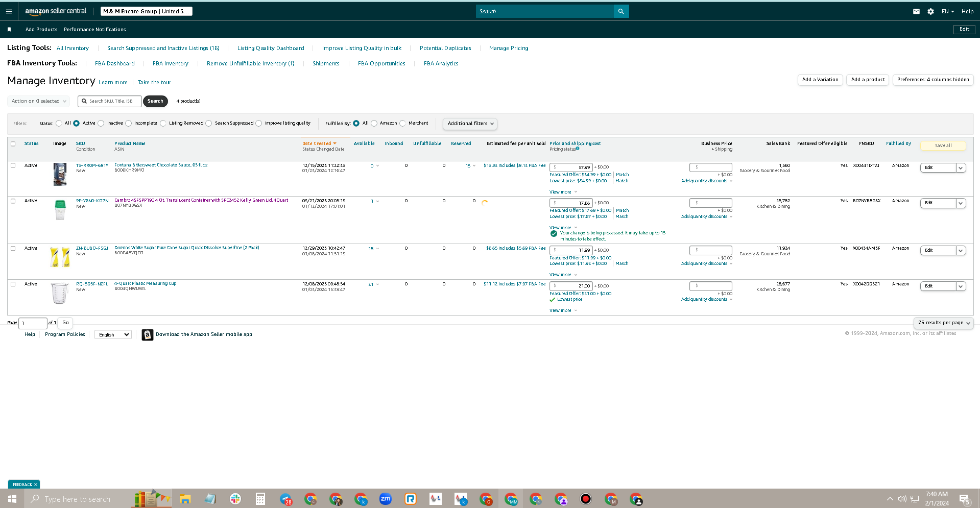Open the EN language menu in header
Image resolution: width=980 pixels, height=508 pixels.
coord(948,11)
